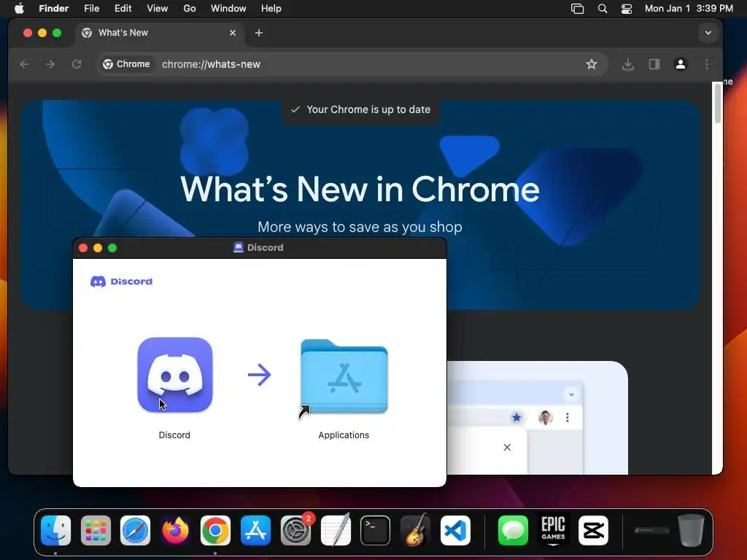Click the star icon in the Chrome illustration
This screenshot has width=747, height=560.
(516, 418)
